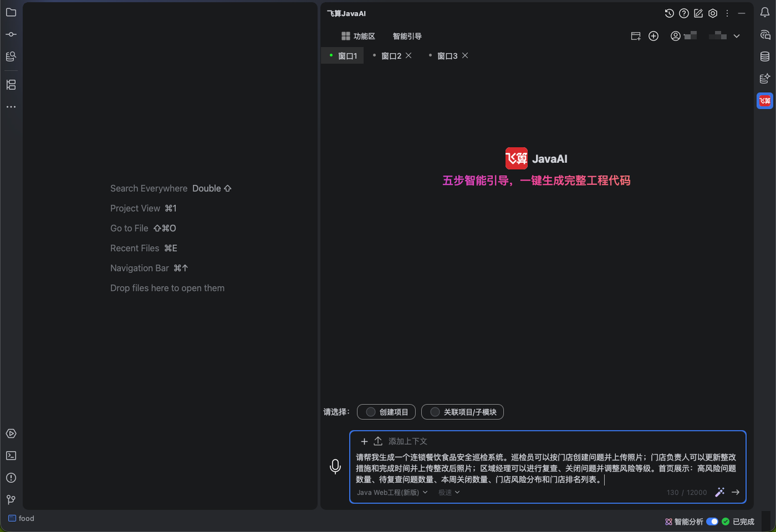Open the Terminal tool window
Image resolution: width=776 pixels, height=532 pixels.
point(11,456)
